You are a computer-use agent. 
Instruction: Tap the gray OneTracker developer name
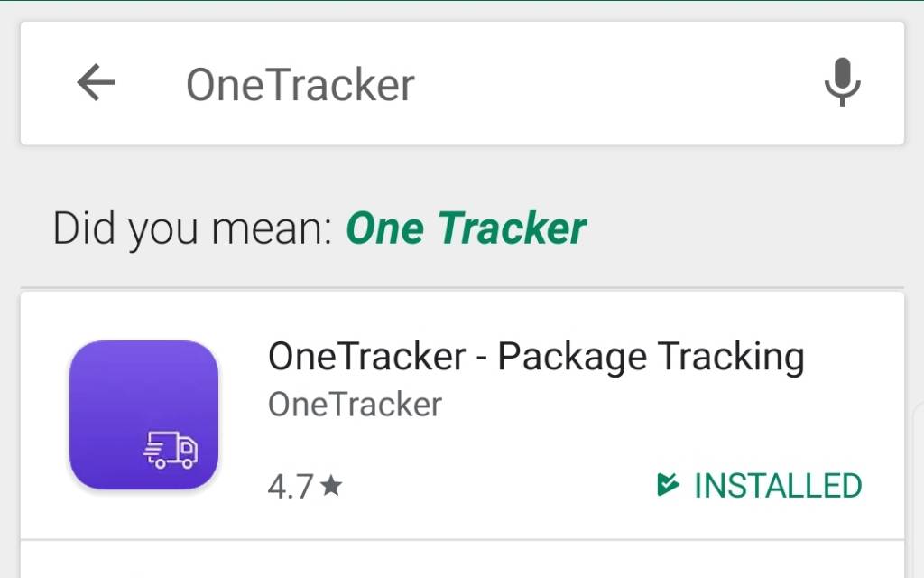[x=355, y=404]
